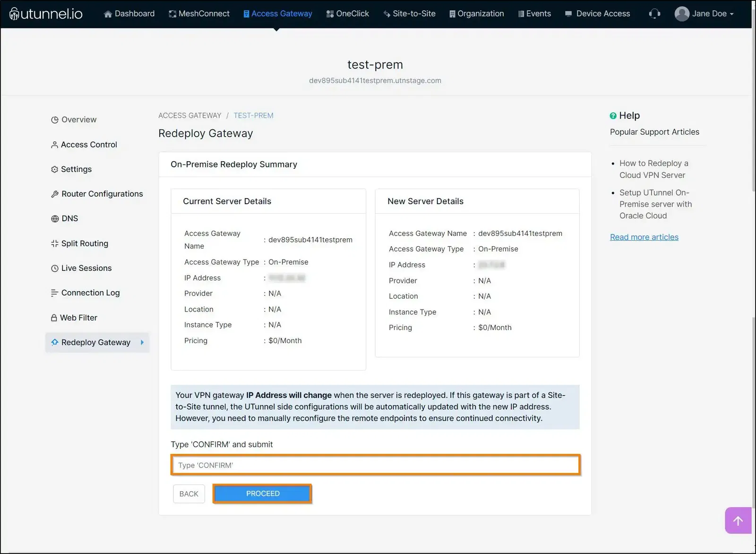
Task: Click the BACK button
Action: [189, 493]
